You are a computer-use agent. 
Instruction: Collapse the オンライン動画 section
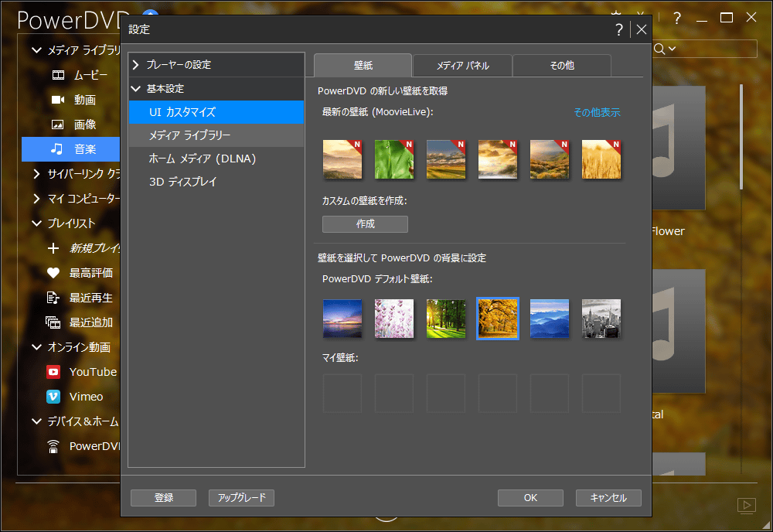(x=36, y=347)
